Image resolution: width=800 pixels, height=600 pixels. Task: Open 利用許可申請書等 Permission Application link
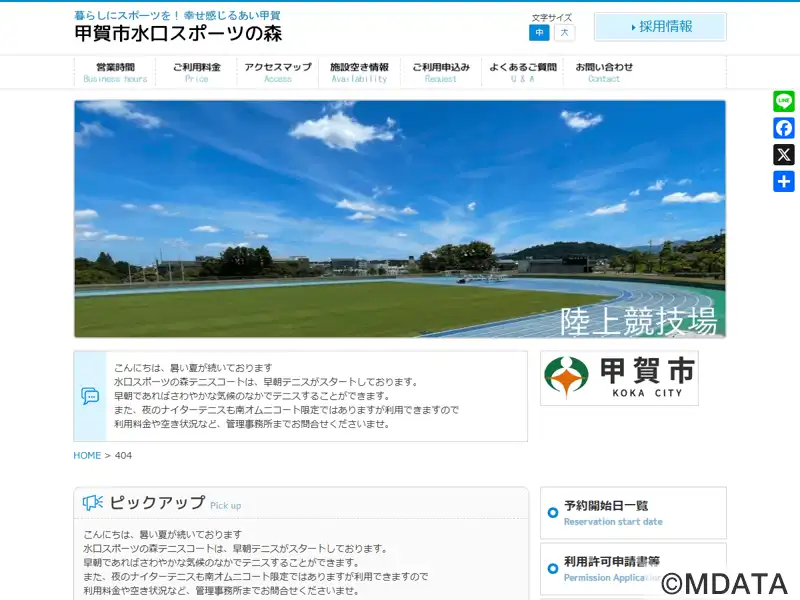(x=633, y=569)
